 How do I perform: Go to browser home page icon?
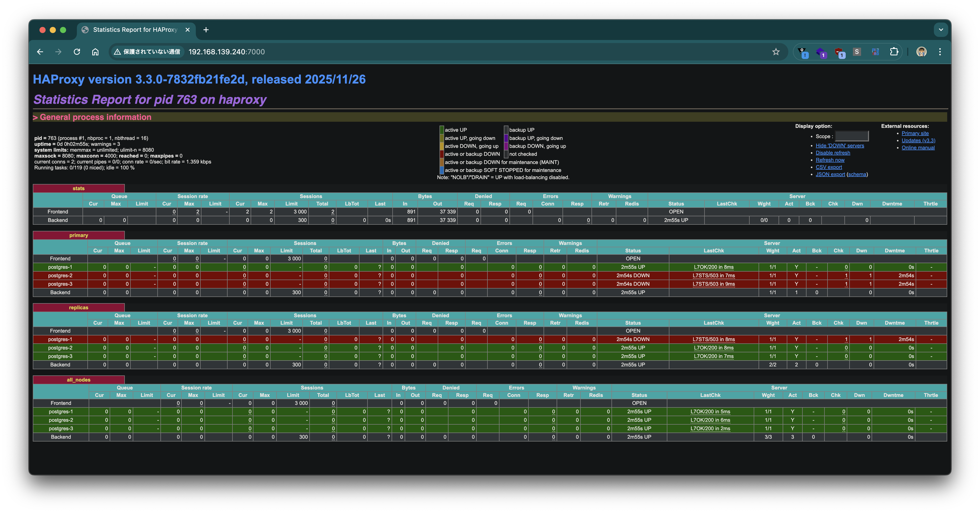point(95,52)
